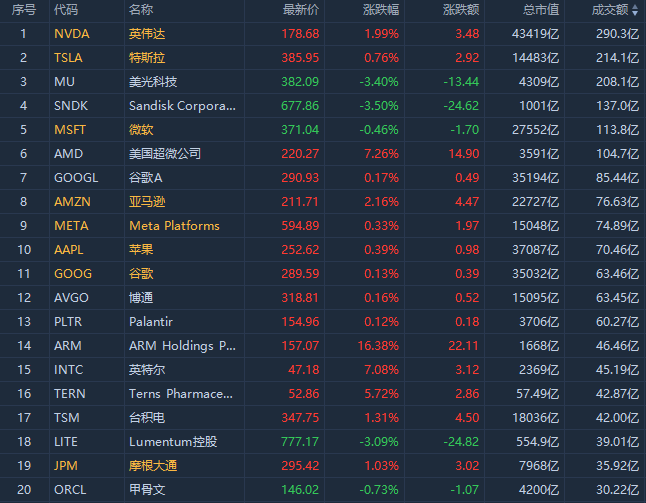
Task: Click the sort arrow beside 成交额 header
Action: (x=634, y=10)
